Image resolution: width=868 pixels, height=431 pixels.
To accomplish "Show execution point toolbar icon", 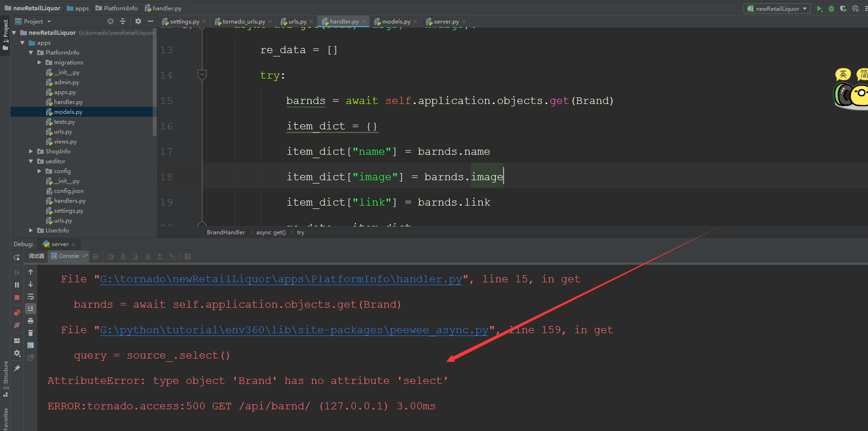I will point(95,256).
